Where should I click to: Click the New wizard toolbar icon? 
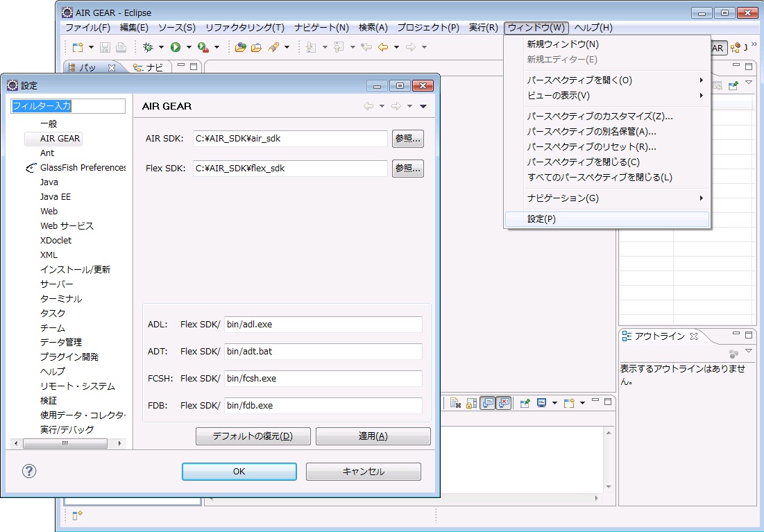tap(78, 47)
